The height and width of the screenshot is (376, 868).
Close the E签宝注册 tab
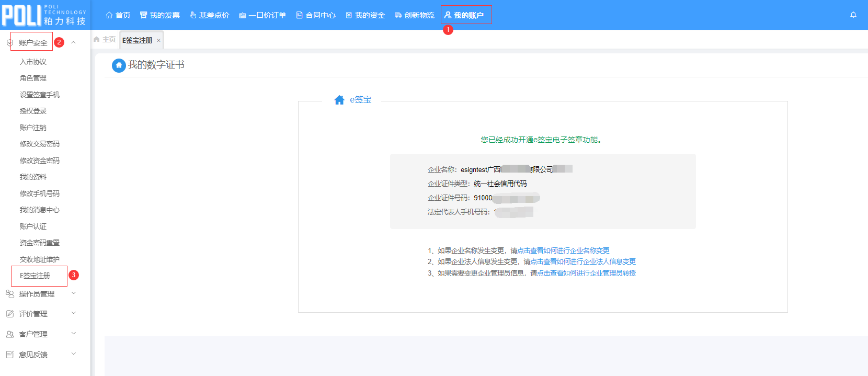click(158, 40)
